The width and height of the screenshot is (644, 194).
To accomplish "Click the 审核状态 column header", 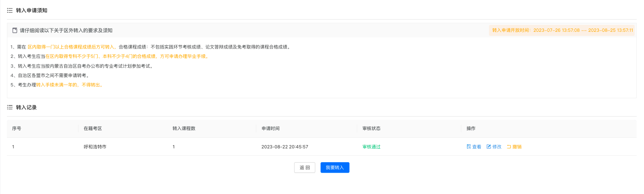I will pyautogui.click(x=371, y=128).
